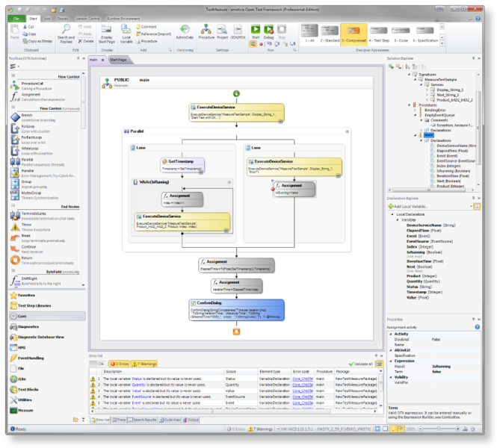
Task: Select the ForLoop activity icon
Action: point(15,127)
